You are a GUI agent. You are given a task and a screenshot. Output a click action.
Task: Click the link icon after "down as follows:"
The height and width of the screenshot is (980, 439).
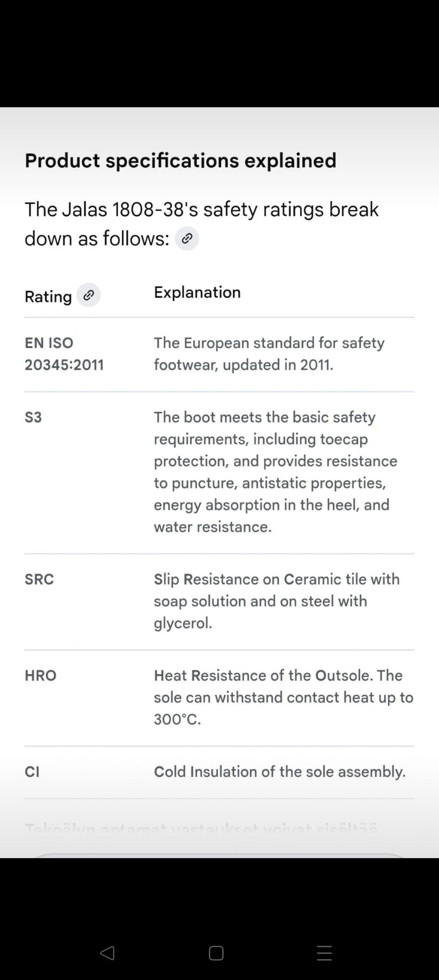pyautogui.click(x=187, y=239)
